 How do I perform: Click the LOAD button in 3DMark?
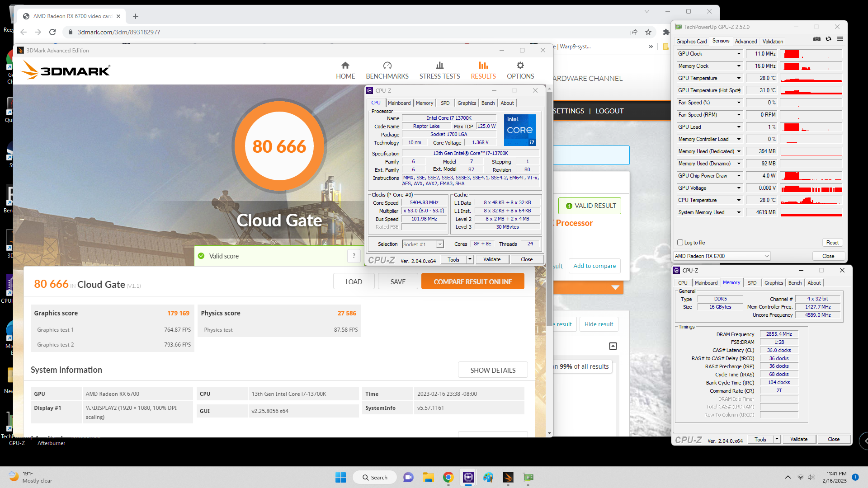pos(354,282)
